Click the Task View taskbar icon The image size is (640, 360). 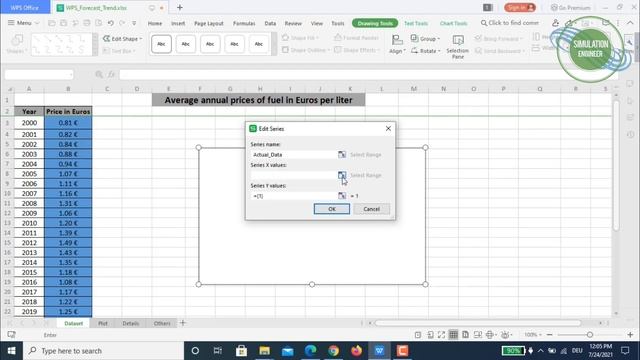coord(218,351)
